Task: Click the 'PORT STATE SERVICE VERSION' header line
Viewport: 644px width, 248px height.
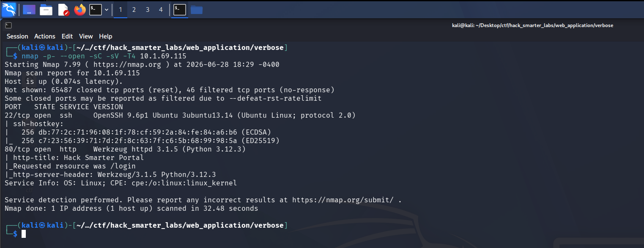Action: [x=64, y=107]
